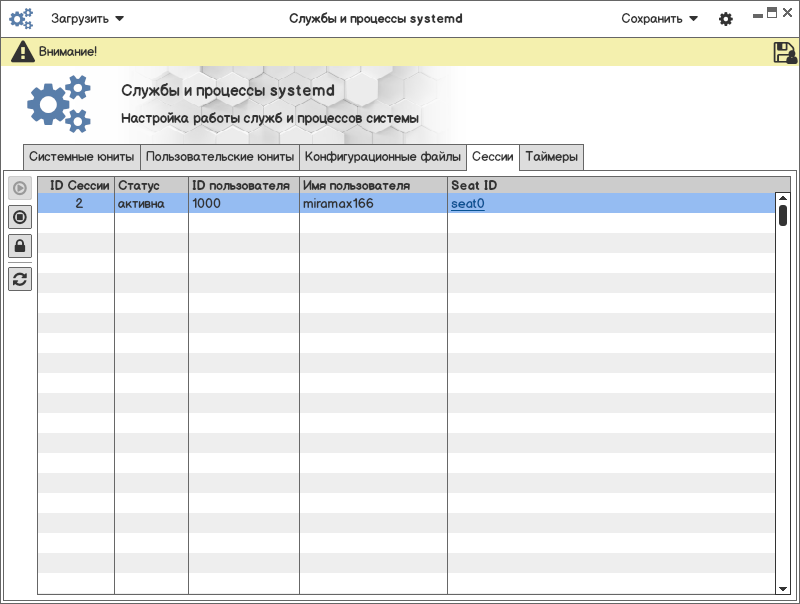The image size is (800, 604).
Task: Sort by the ID Сессии column header
Action: [x=79, y=186]
